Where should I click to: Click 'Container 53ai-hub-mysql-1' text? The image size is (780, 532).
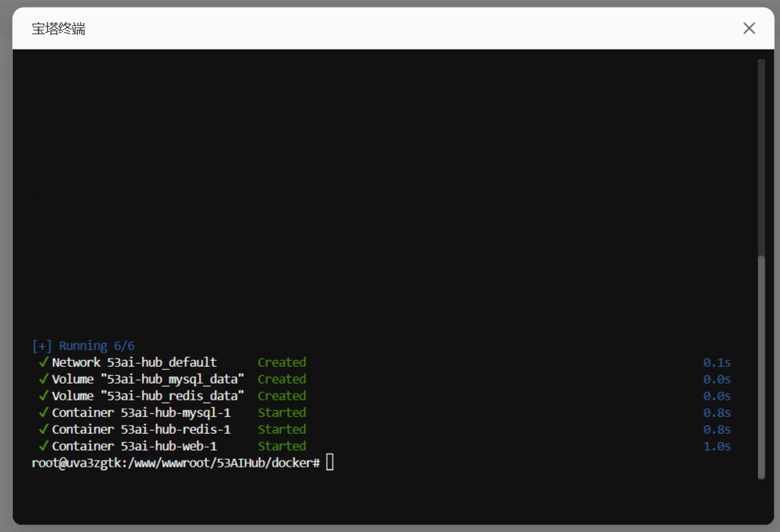(x=141, y=413)
